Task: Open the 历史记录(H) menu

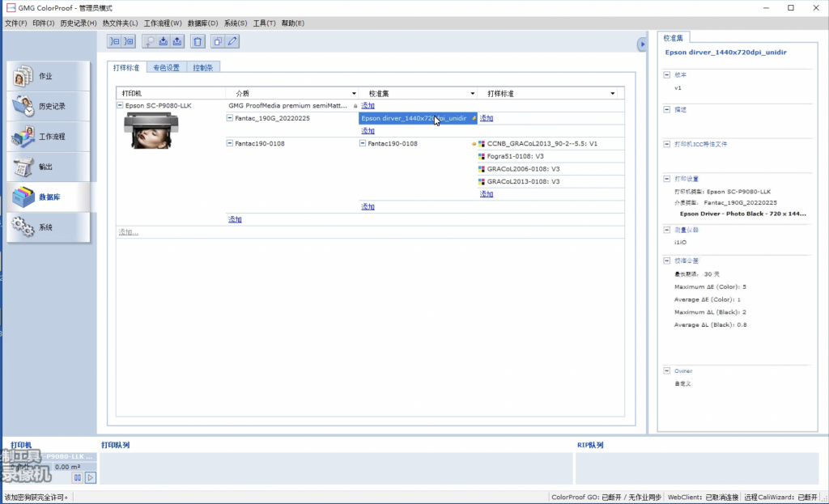Action: [x=79, y=23]
